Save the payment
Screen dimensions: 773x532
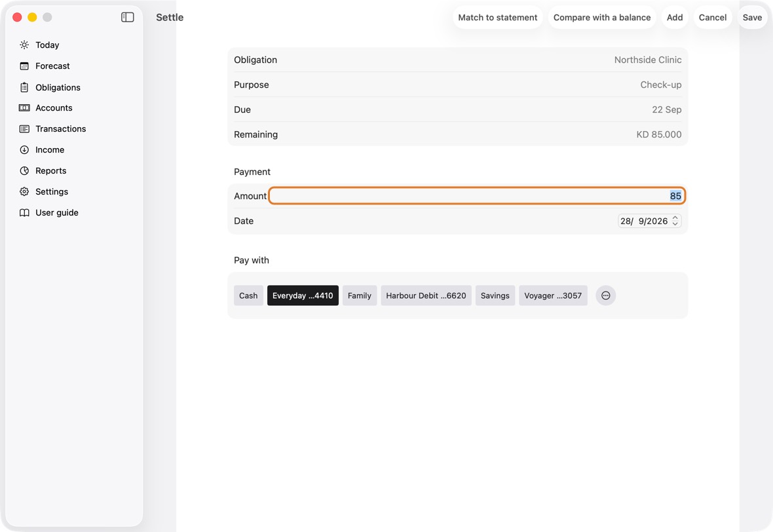[x=752, y=17]
